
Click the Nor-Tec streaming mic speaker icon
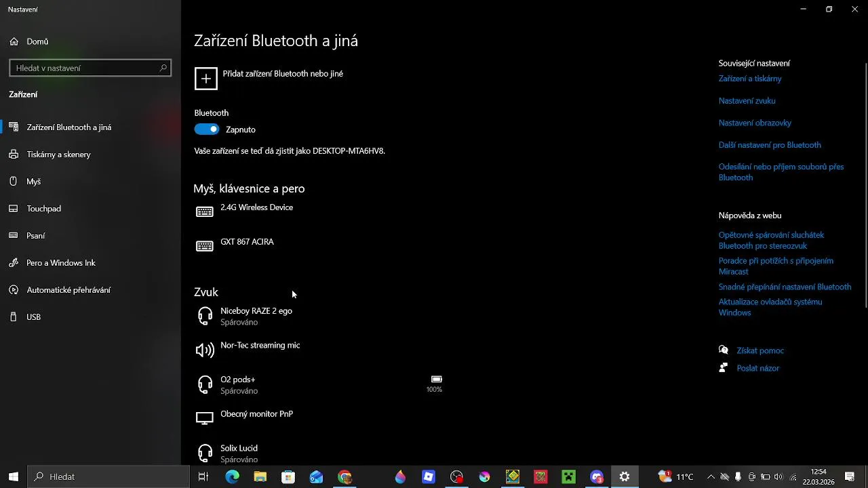click(205, 350)
